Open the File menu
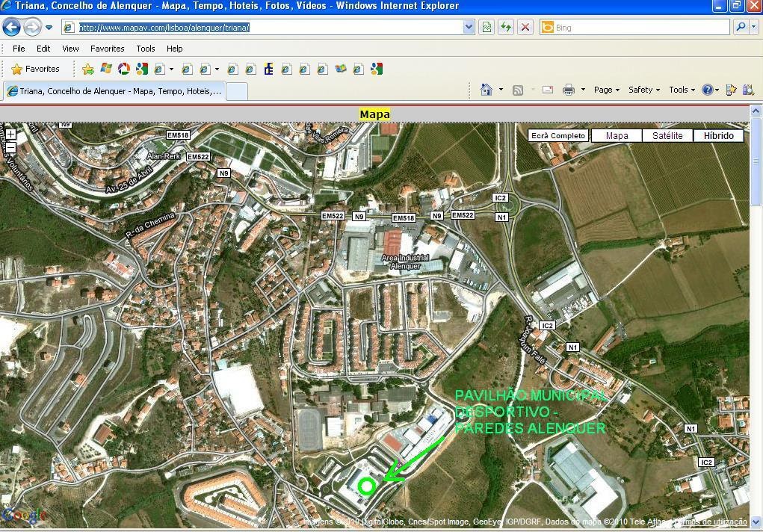Image resolution: width=763 pixels, height=532 pixels. pos(19,49)
